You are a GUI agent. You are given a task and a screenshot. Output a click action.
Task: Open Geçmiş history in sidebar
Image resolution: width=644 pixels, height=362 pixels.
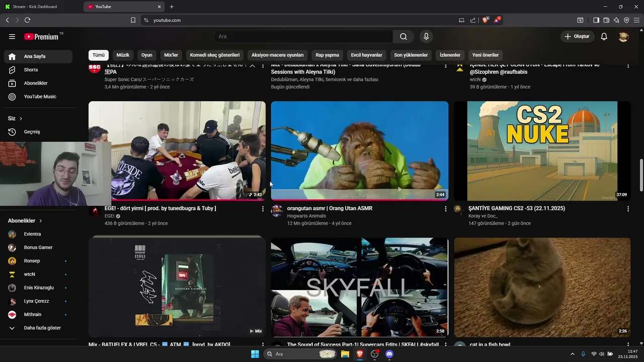(38, 132)
